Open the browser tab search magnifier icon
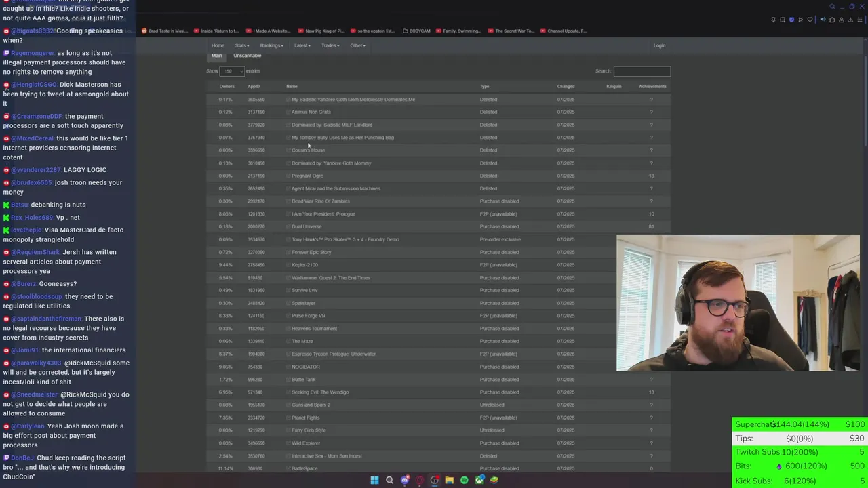 pyautogui.click(x=832, y=6)
